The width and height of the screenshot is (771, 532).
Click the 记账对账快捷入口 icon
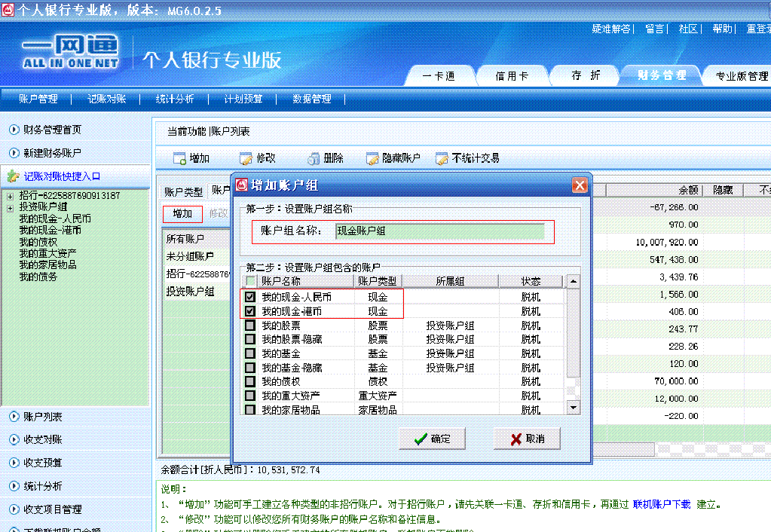[x=12, y=176]
